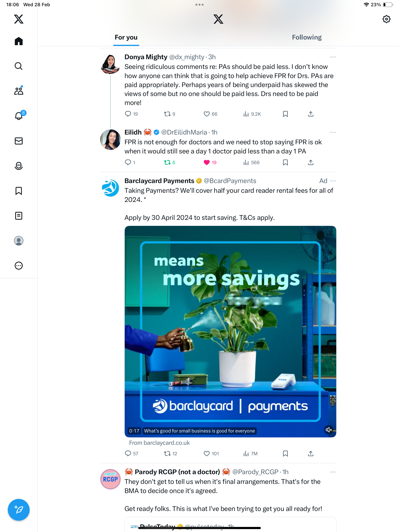Screen dimensions: 399x532
Task: Open more options on Barclaycard ad
Action: (333, 181)
